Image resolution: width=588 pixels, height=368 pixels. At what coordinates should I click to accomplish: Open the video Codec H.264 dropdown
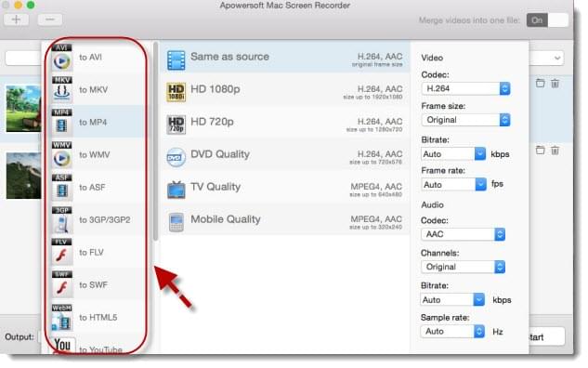(465, 88)
